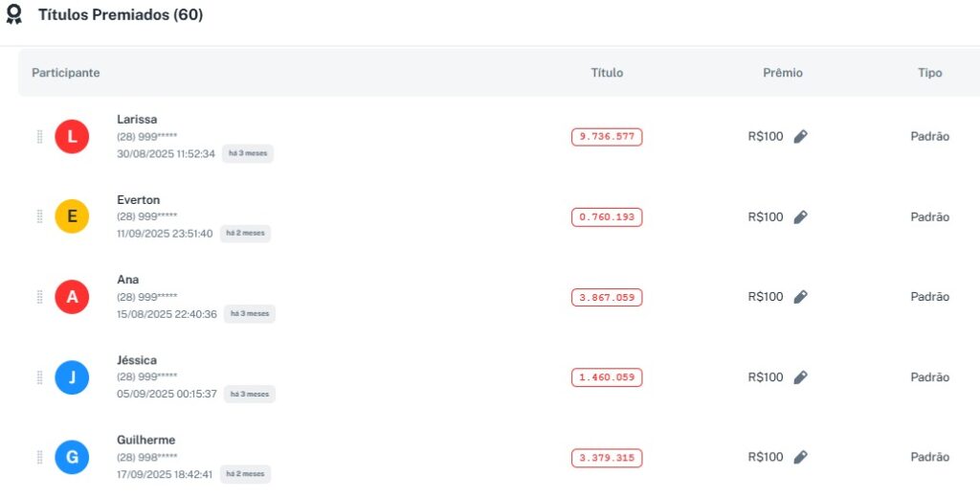Click pencil icon for Everton's prize
This screenshot has height=499, width=980.
pyautogui.click(x=801, y=217)
